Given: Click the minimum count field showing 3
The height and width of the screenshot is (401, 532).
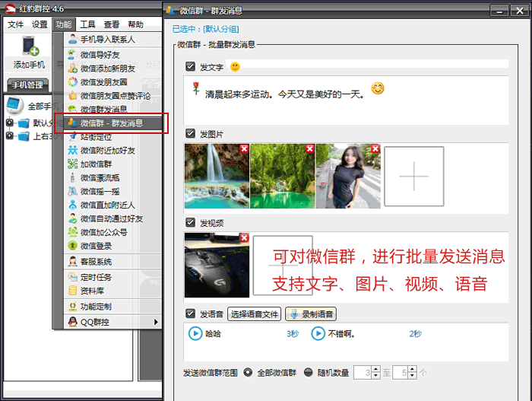Looking at the screenshot, I should click(x=363, y=373).
